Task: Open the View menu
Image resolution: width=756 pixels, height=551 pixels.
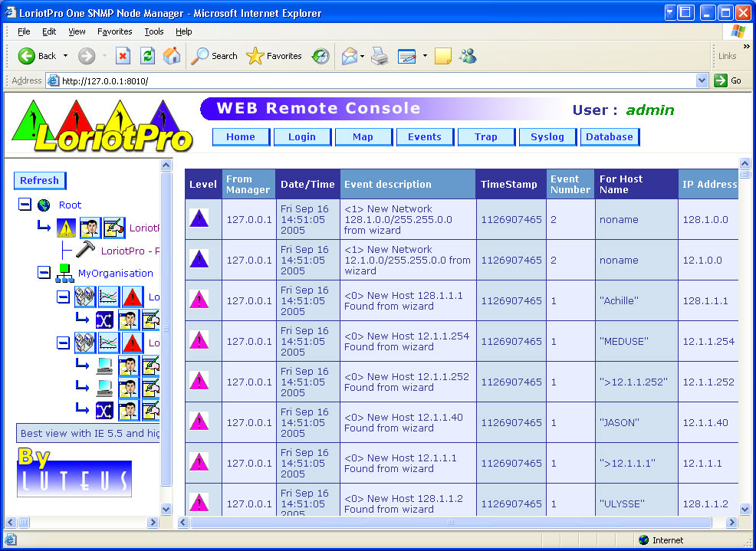Action: click(x=77, y=31)
